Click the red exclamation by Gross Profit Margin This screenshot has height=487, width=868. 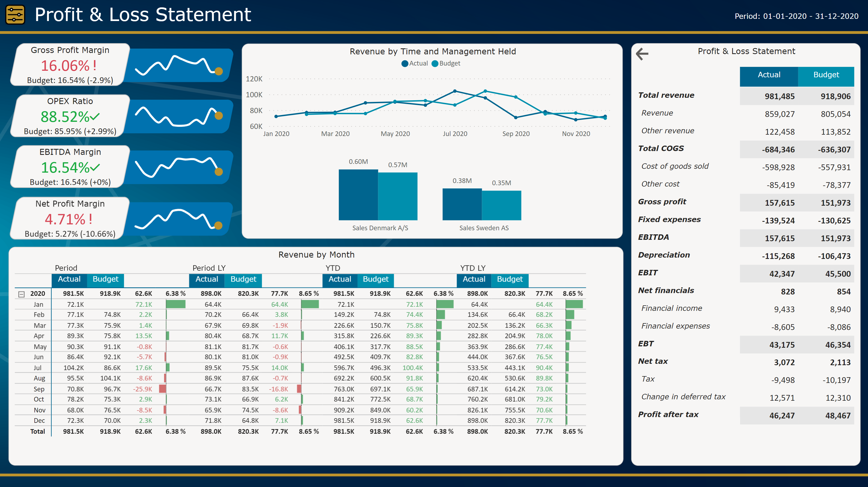pos(95,65)
